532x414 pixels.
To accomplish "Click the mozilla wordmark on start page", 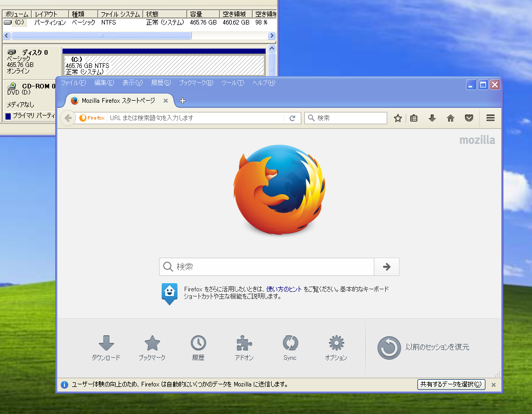I will [477, 140].
